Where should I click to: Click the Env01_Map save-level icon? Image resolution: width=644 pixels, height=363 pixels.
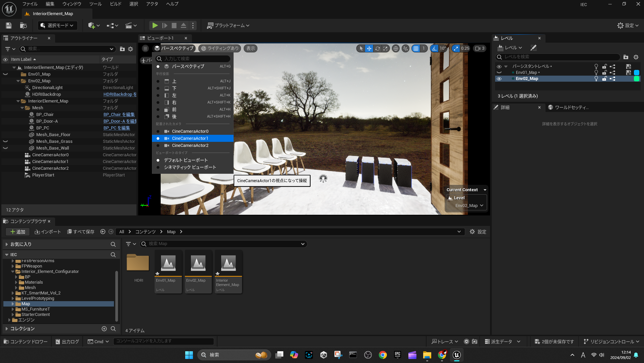coord(628,73)
